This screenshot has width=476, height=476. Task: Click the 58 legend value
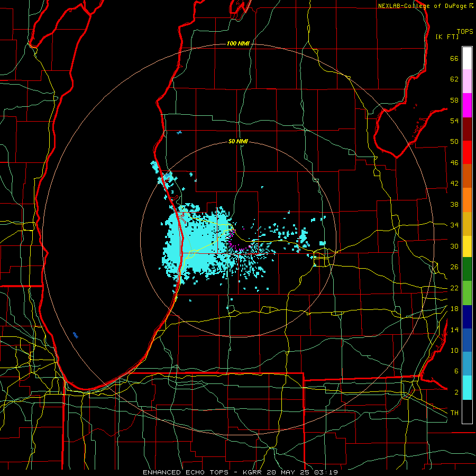click(x=454, y=100)
